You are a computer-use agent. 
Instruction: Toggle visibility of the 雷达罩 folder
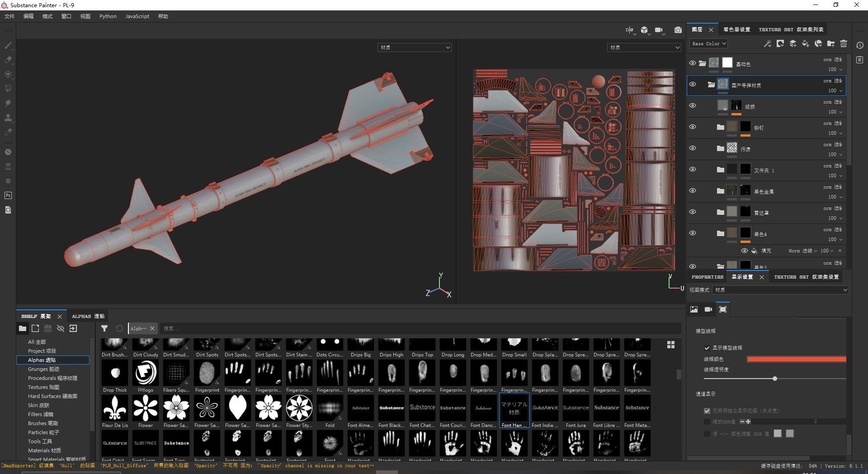click(693, 212)
